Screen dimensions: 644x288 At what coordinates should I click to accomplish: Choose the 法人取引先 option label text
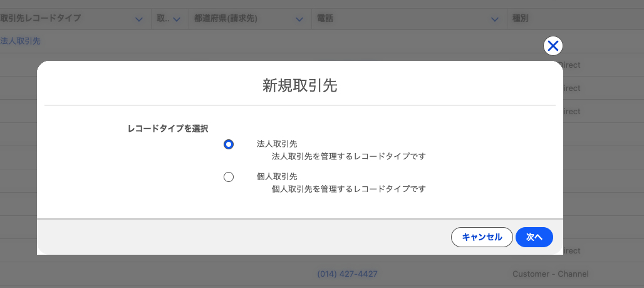[277, 144]
